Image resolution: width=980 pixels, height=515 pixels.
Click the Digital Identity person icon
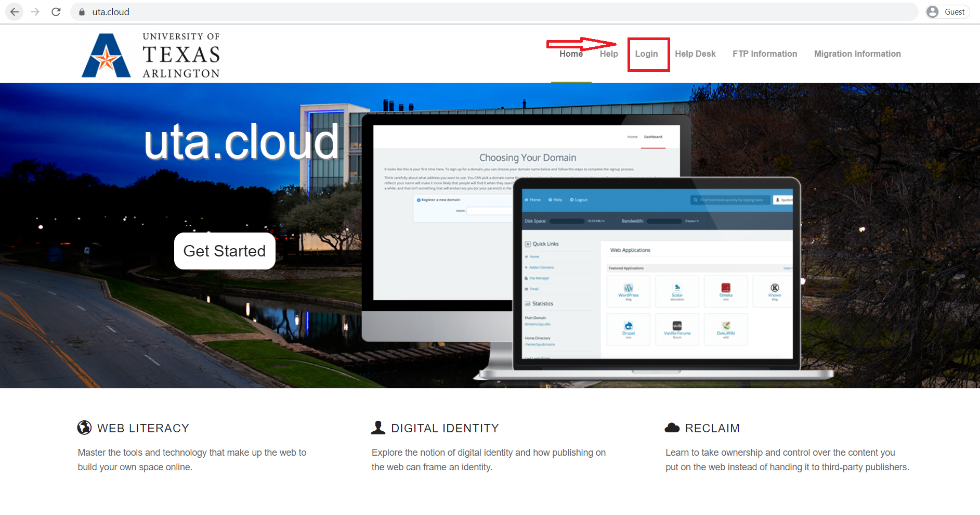(378, 428)
